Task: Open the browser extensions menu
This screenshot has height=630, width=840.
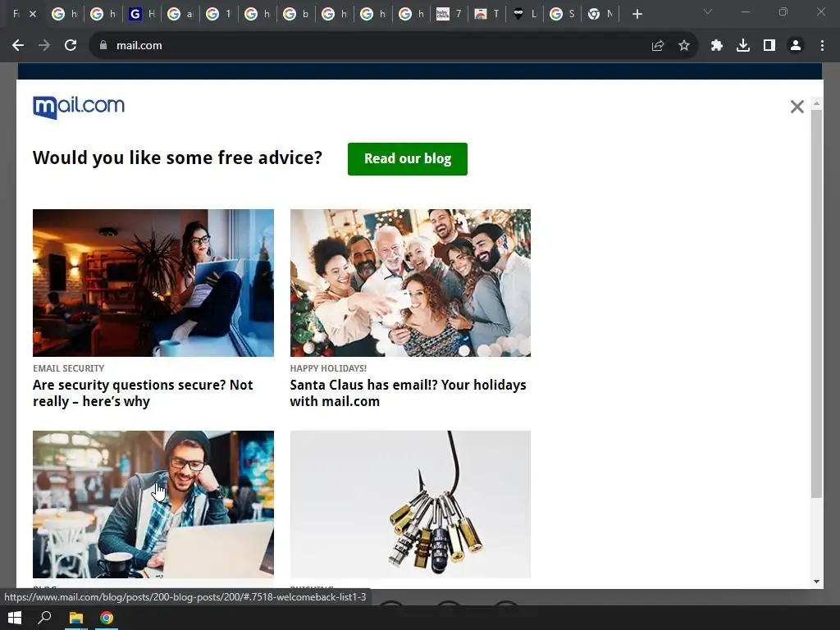Action: pos(717,46)
